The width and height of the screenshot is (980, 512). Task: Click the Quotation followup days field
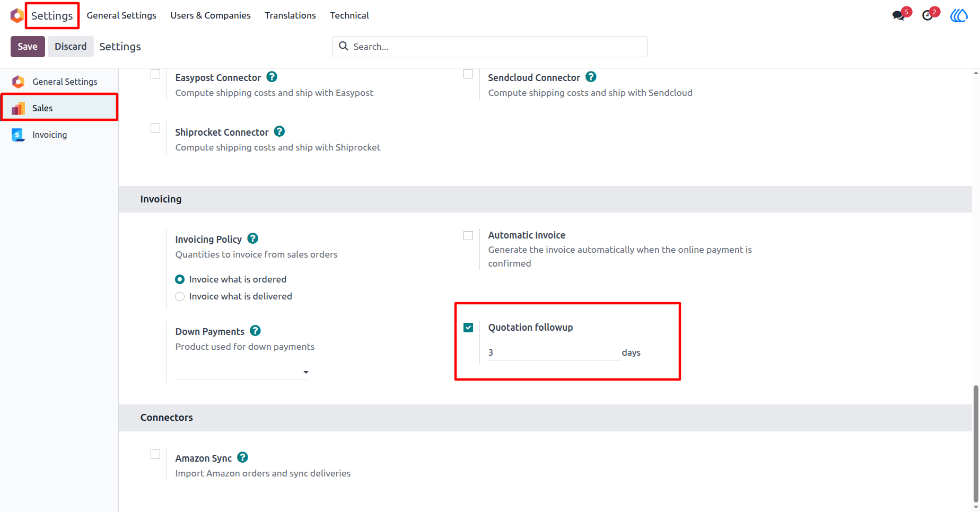pyautogui.click(x=554, y=352)
